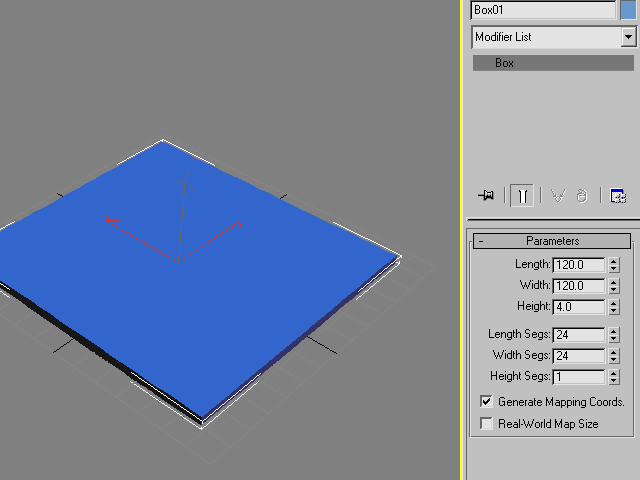Enable Real-World Map Size checkbox
The image size is (640, 480).
pyautogui.click(x=487, y=424)
